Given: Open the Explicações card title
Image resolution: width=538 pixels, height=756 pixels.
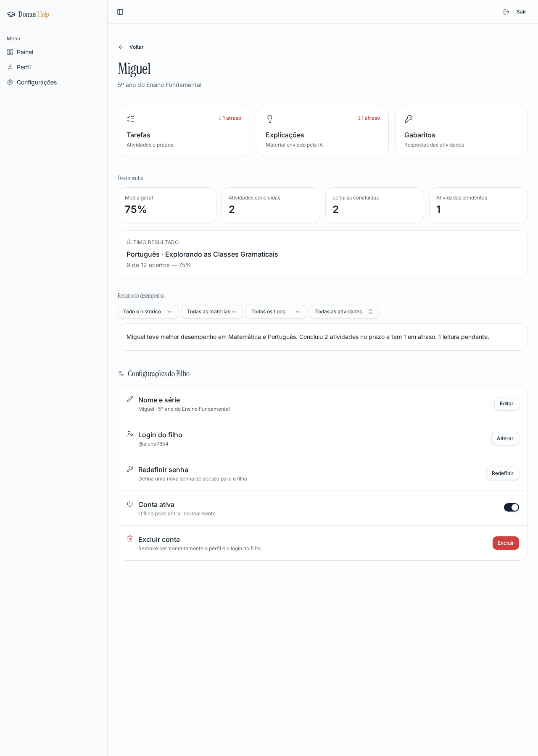Looking at the screenshot, I should [x=285, y=135].
